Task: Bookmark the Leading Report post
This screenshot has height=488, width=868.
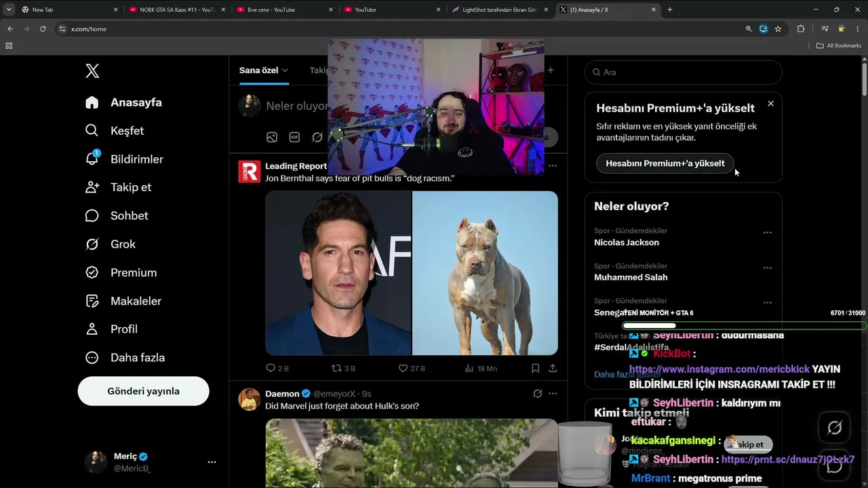Action: tap(535, 368)
